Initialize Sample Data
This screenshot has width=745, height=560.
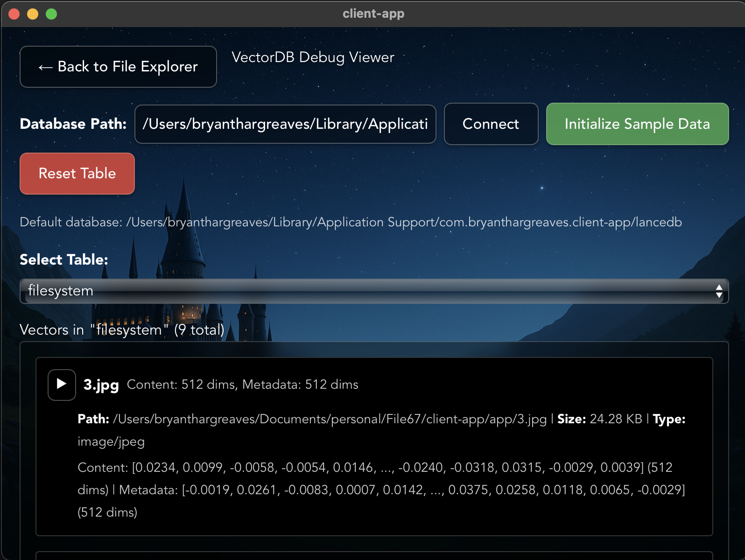[637, 124]
